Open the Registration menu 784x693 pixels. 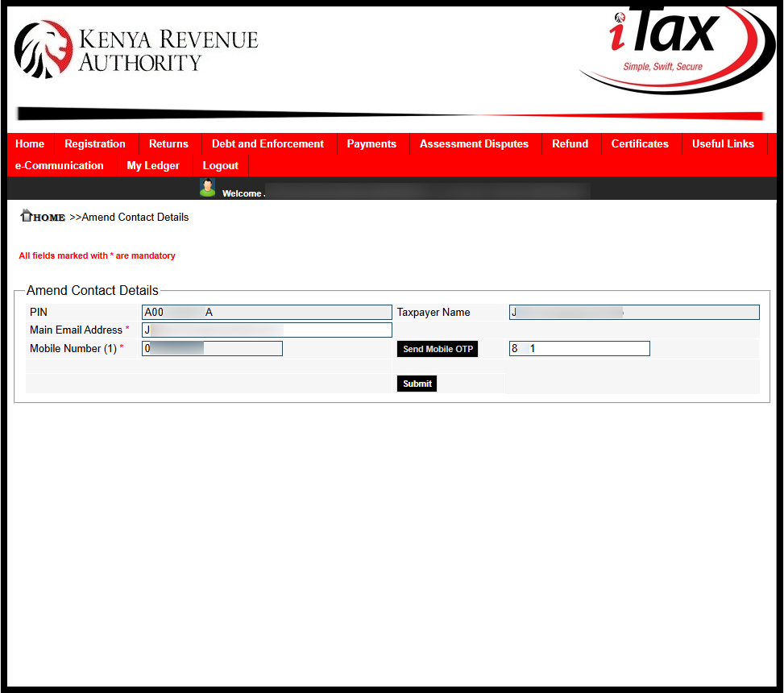(x=96, y=143)
